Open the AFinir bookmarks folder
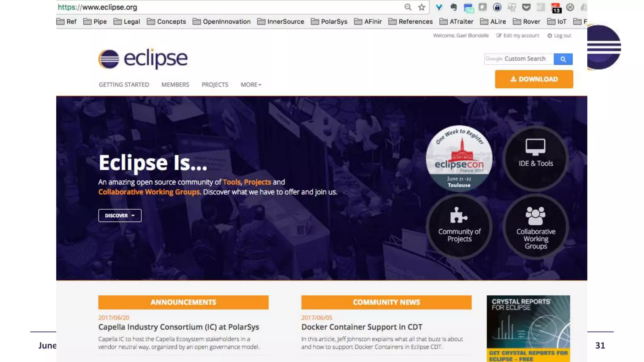The height and width of the screenshot is (362, 644). point(368,21)
